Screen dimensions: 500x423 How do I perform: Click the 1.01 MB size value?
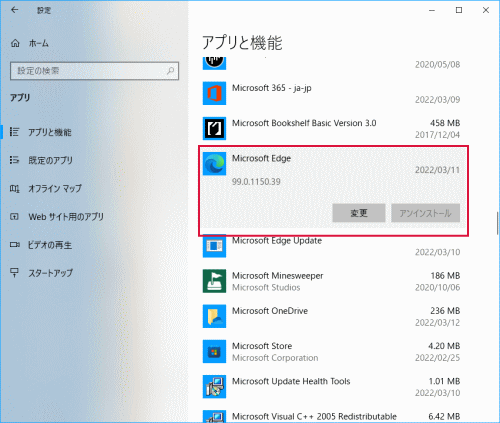pyautogui.click(x=444, y=381)
